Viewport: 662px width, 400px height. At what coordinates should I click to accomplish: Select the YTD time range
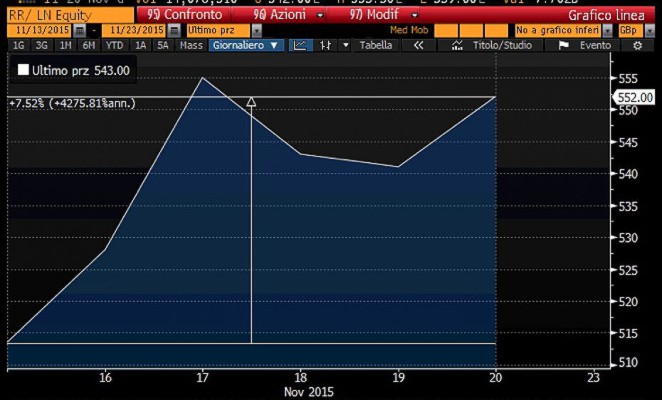tap(112, 45)
